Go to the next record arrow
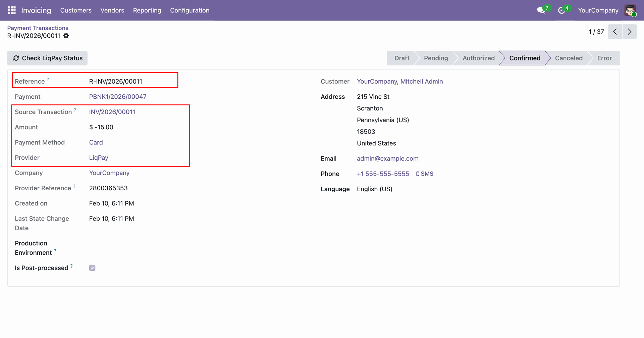 pos(630,32)
